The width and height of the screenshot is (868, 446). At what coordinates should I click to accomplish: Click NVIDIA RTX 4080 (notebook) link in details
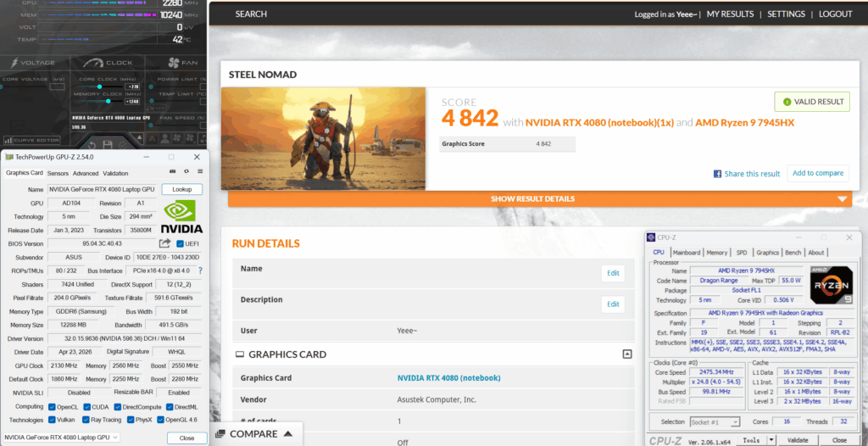[x=449, y=378]
